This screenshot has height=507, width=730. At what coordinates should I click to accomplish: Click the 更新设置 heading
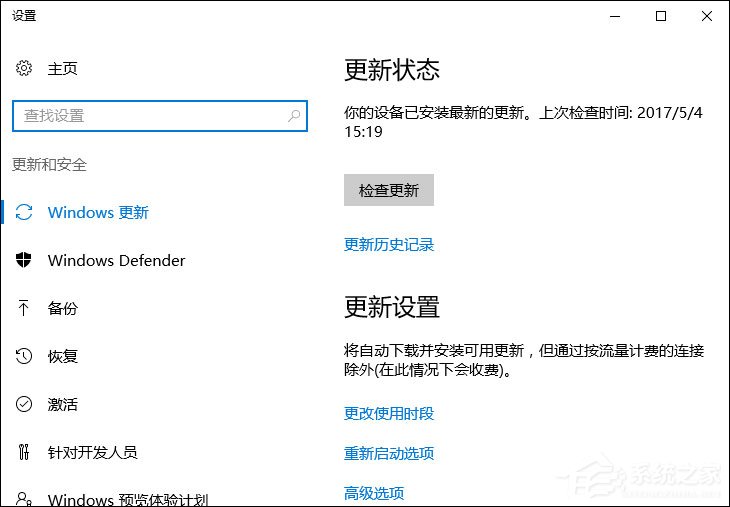[392, 306]
